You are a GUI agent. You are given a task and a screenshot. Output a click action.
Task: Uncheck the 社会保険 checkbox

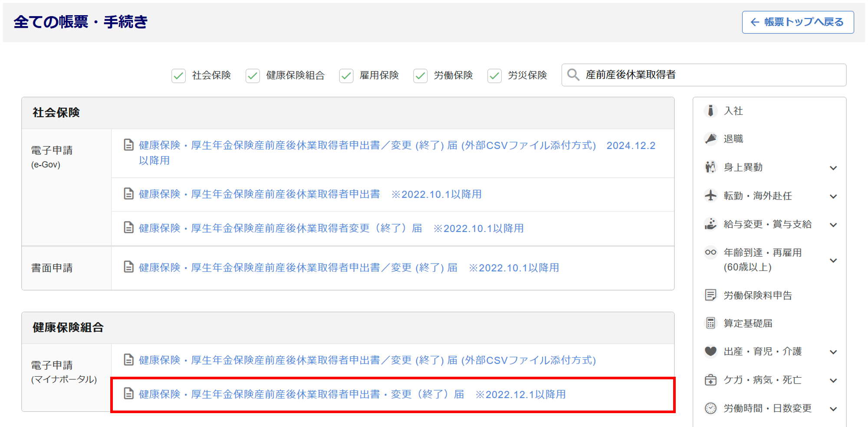(x=178, y=75)
